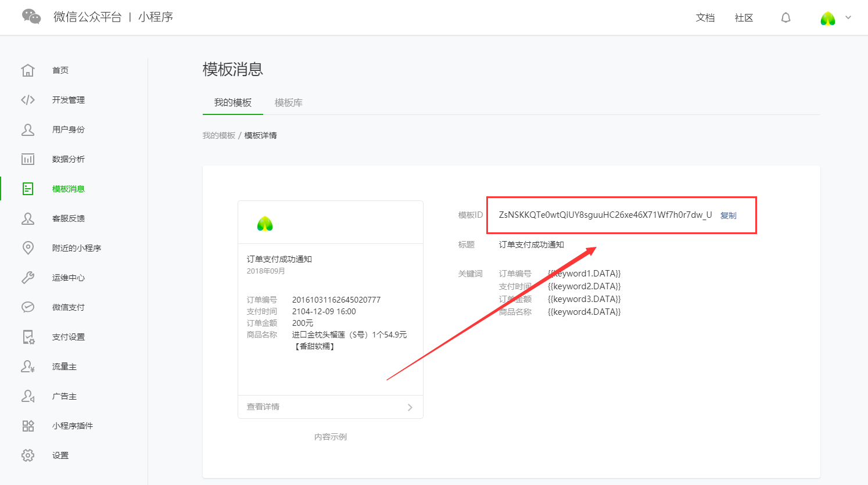Click the notification bell icon
The width and height of the screenshot is (868, 485).
point(785,18)
